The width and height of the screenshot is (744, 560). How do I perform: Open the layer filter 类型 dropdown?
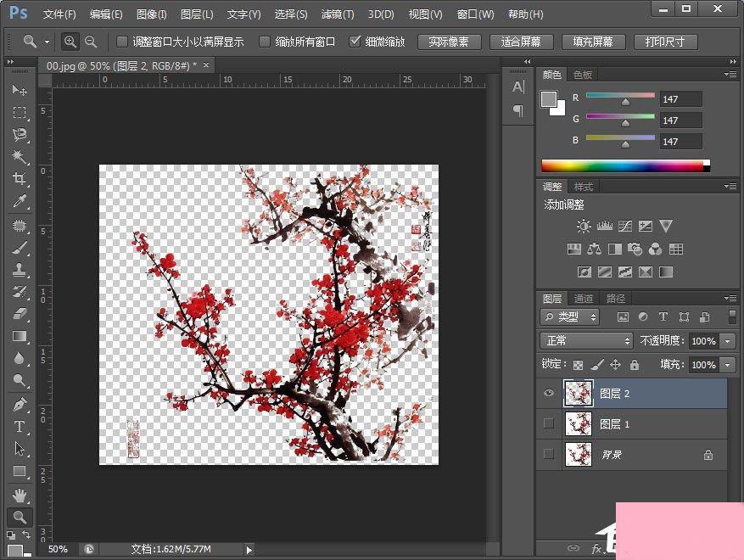pyautogui.click(x=570, y=317)
